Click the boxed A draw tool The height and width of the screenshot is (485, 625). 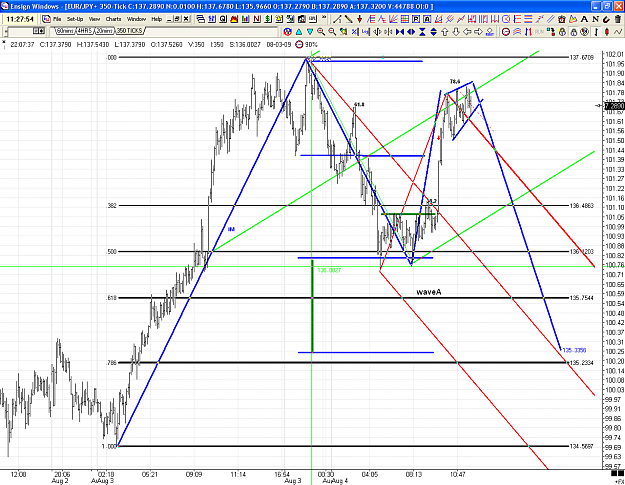427,19
